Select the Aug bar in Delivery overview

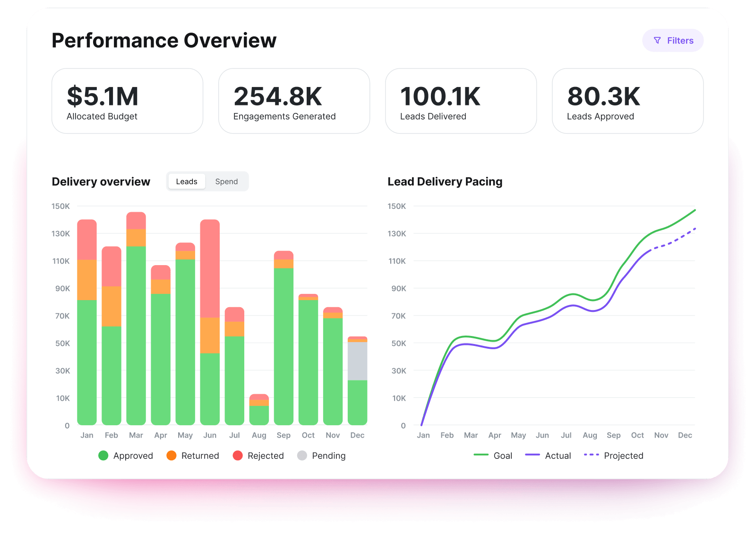[259, 410]
